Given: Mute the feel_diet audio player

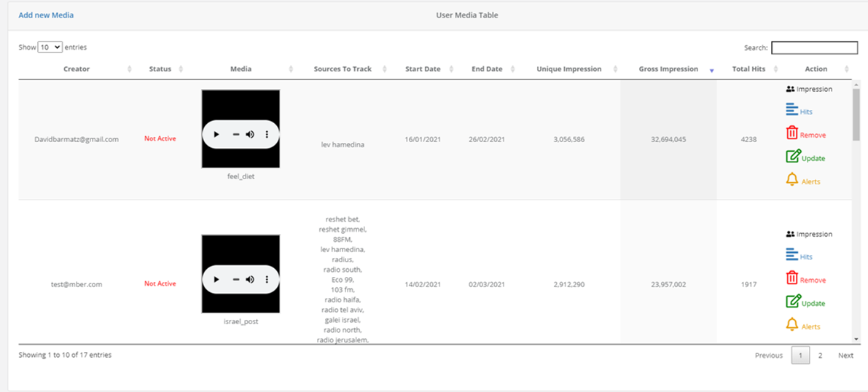Looking at the screenshot, I should pos(250,134).
